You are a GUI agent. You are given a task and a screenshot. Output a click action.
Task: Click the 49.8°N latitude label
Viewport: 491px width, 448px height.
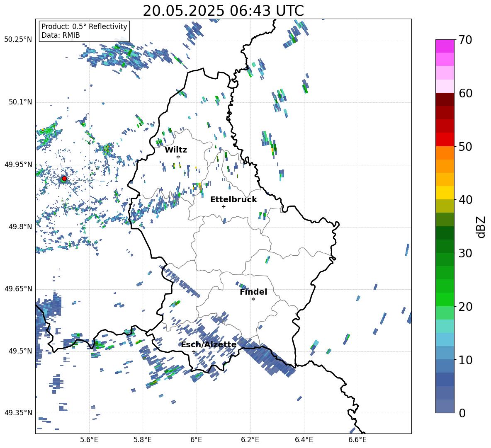point(20,227)
